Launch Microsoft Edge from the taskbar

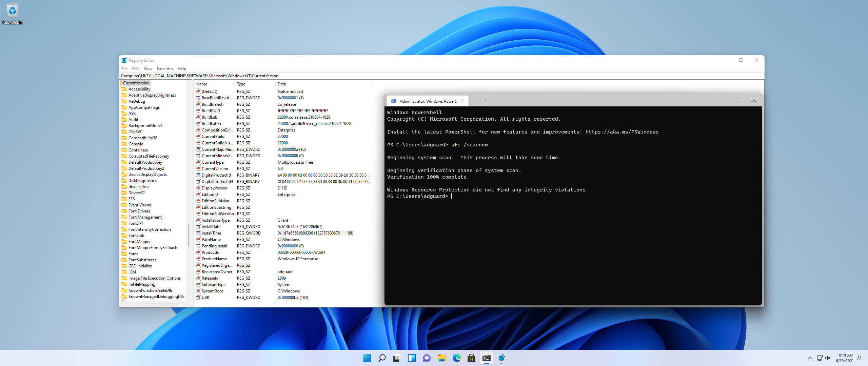pos(456,358)
